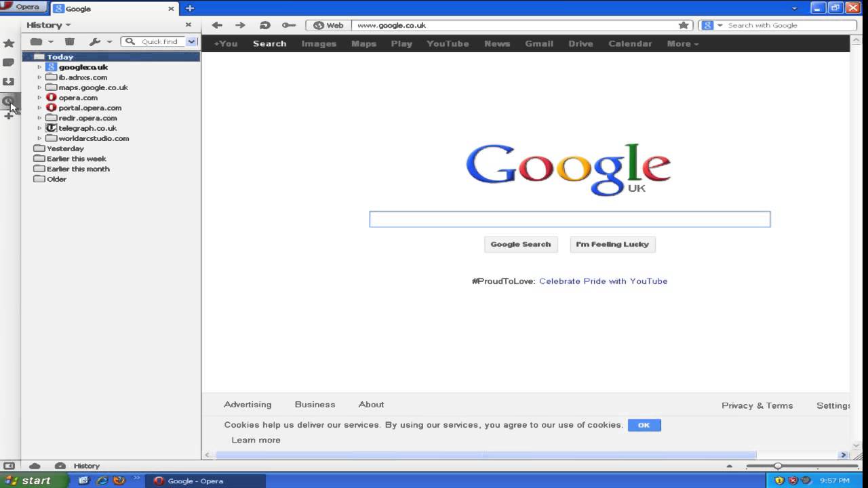Click the Google search text box
This screenshot has height=488, width=868.
pyautogui.click(x=570, y=219)
